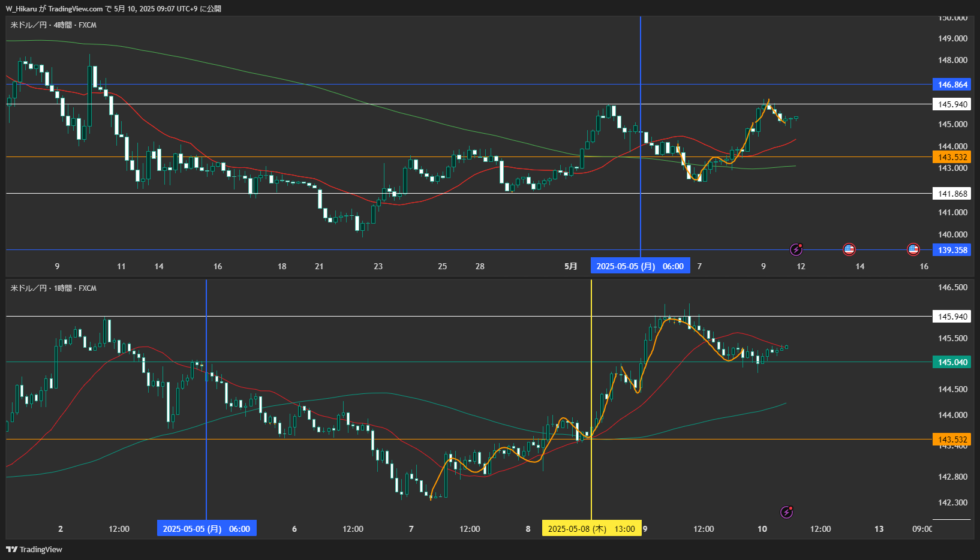This screenshot has height=560, width=980.
Task: Click date 13 on 1時間 time axis
Action: point(879,529)
